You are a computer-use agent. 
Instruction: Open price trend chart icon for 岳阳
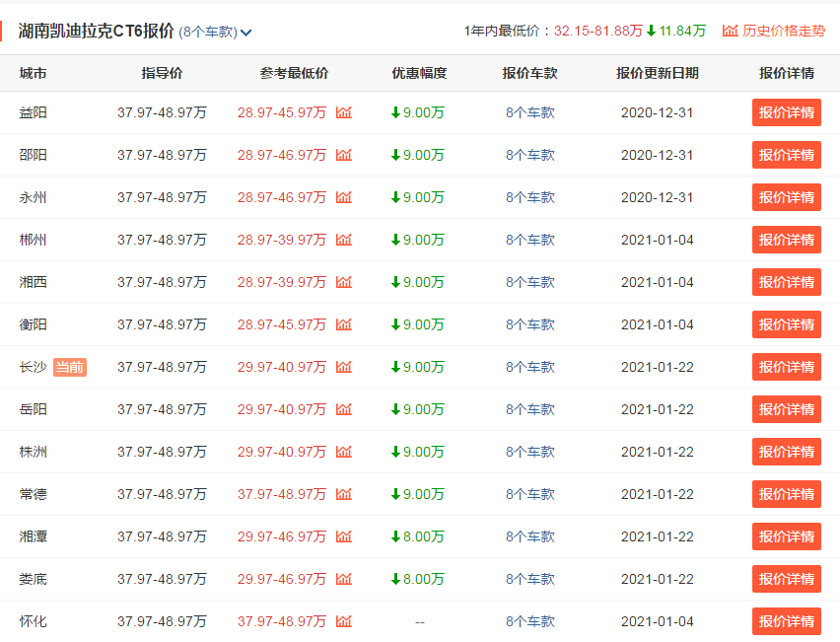tap(344, 409)
